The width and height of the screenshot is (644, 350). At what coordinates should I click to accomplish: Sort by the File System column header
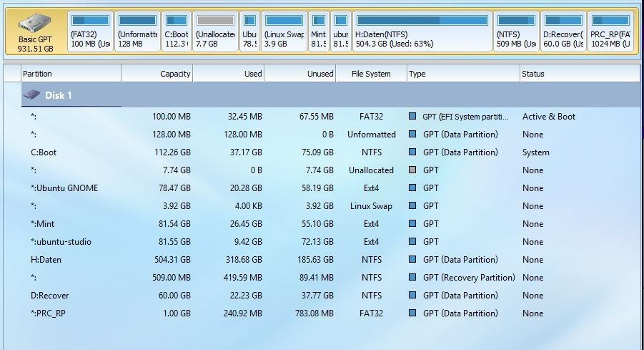click(371, 74)
